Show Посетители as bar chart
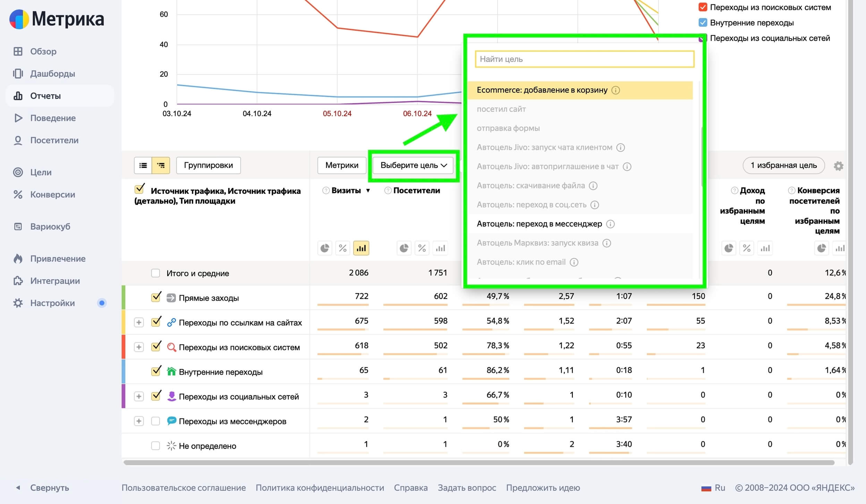 [440, 248]
